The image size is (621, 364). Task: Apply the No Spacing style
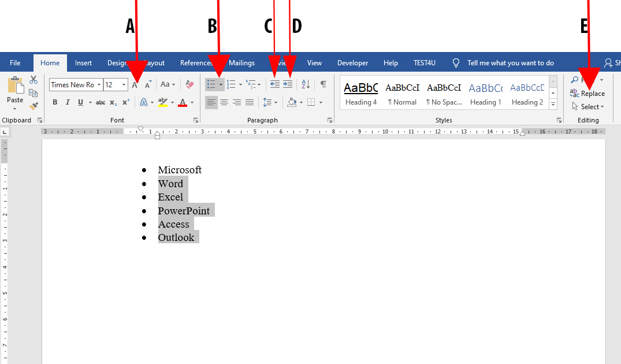pos(444,94)
